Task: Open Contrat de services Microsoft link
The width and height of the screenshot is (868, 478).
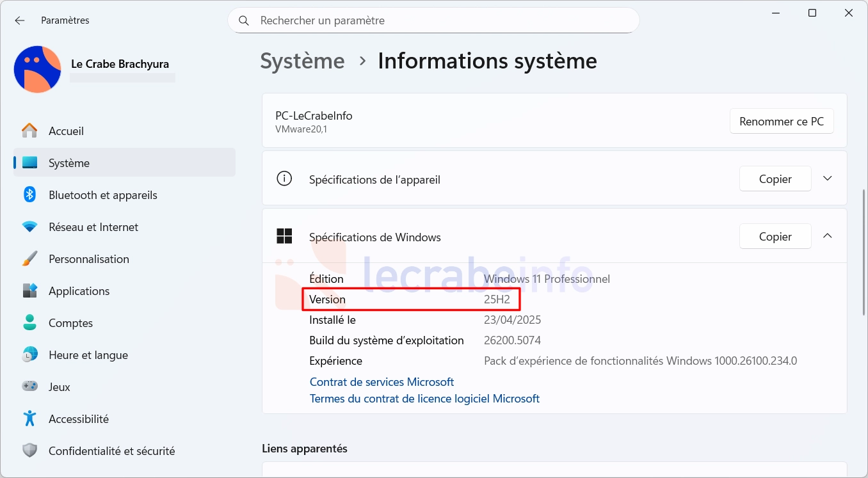Action: [x=382, y=382]
